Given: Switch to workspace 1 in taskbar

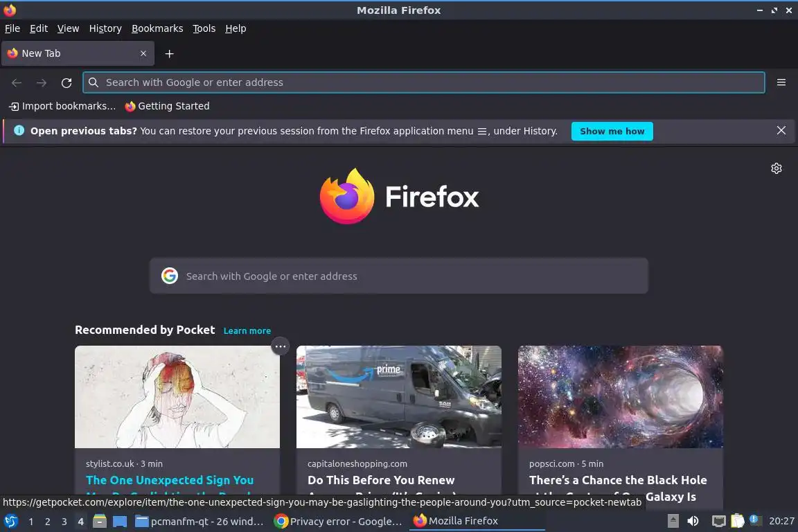Looking at the screenshot, I should (31, 522).
